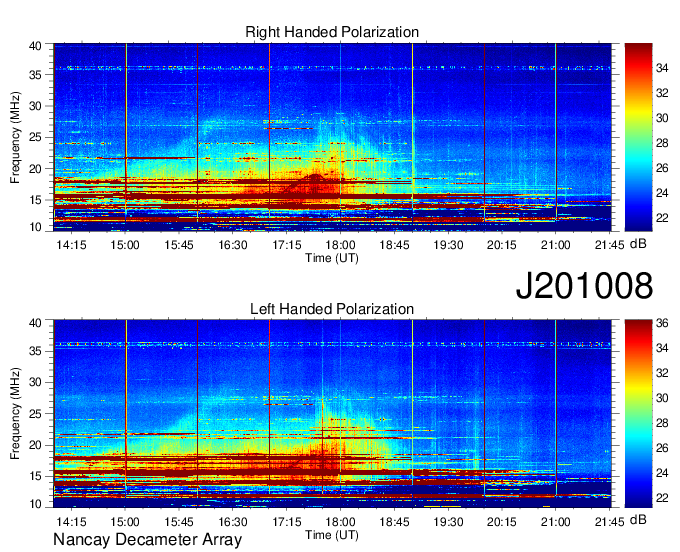Click Time (UT) label under Right Handed plot
Viewport: 680px width, 552px height.
point(332,258)
